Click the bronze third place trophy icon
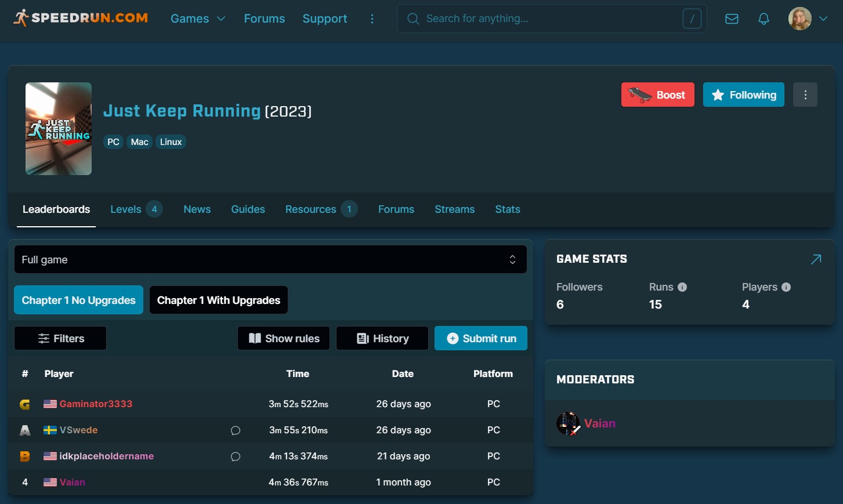The image size is (843, 504). [x=25, y=456]
